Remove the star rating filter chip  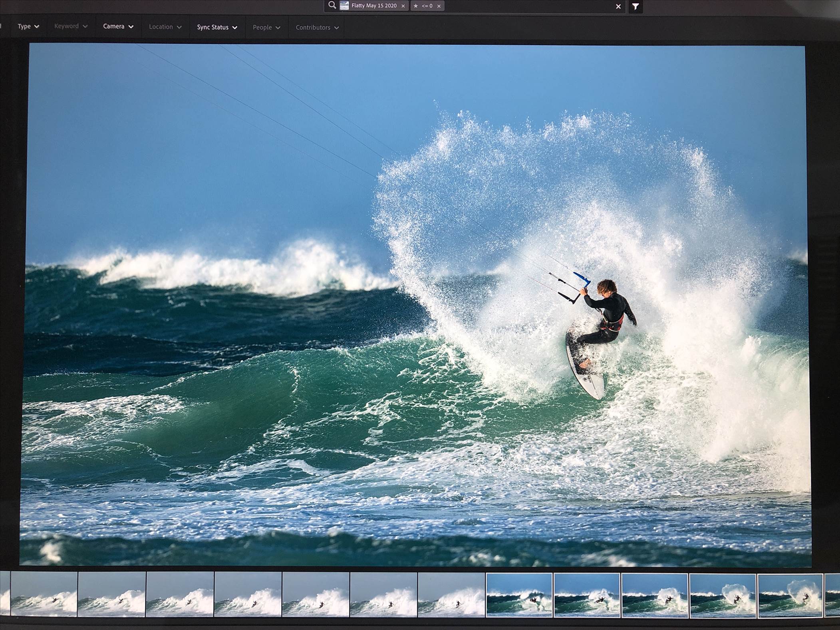[439, 6]
